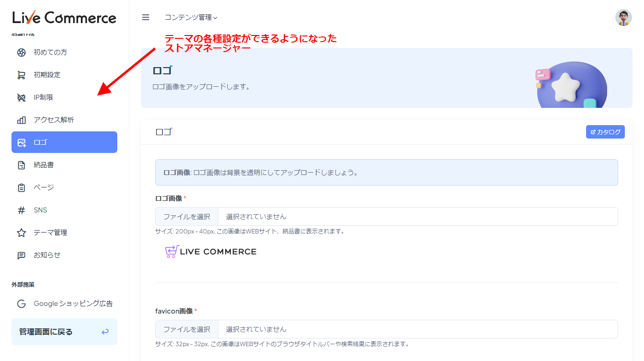Open the user avatar profile menu

click(x=623, y=18)
